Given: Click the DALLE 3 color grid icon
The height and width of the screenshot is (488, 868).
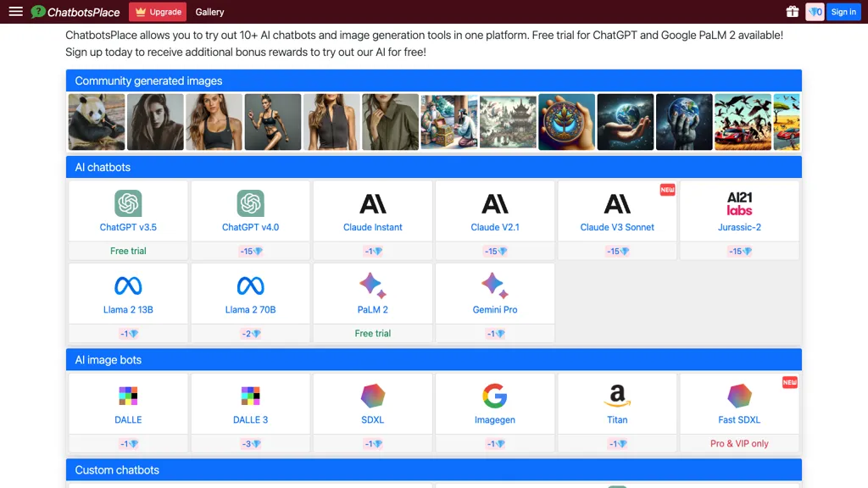Looking at the screenshot, I should 250,396.
